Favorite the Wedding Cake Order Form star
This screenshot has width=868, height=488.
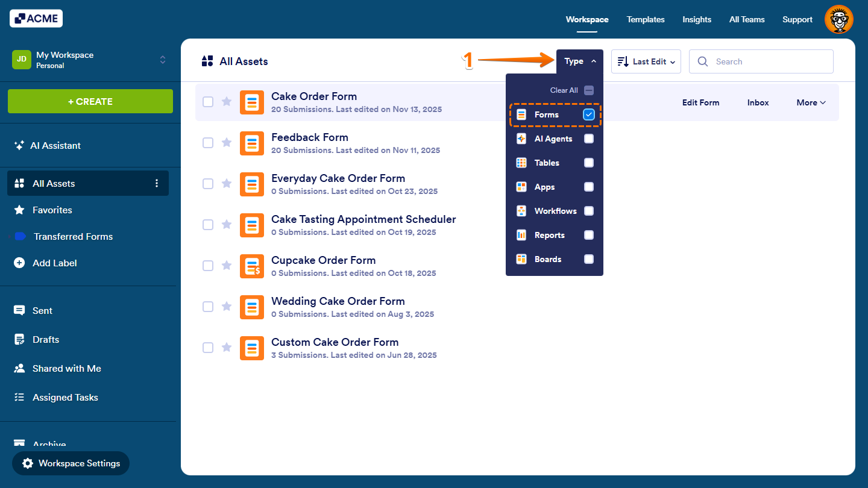[226, 306]
